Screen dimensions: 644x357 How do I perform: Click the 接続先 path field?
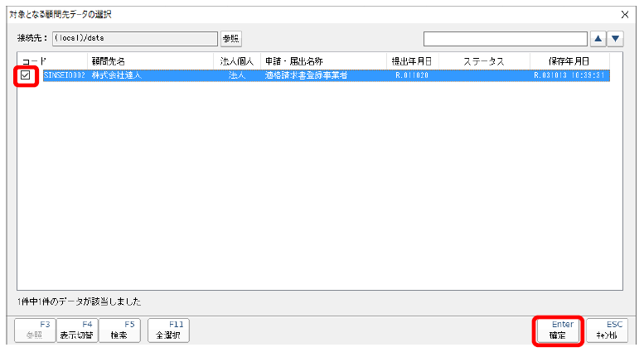(x=133, y=38)
